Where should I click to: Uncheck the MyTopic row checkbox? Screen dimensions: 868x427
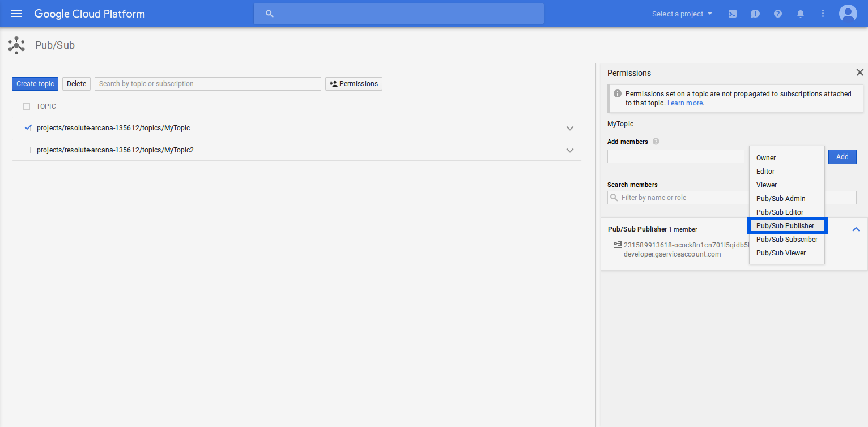coord(27,128)
